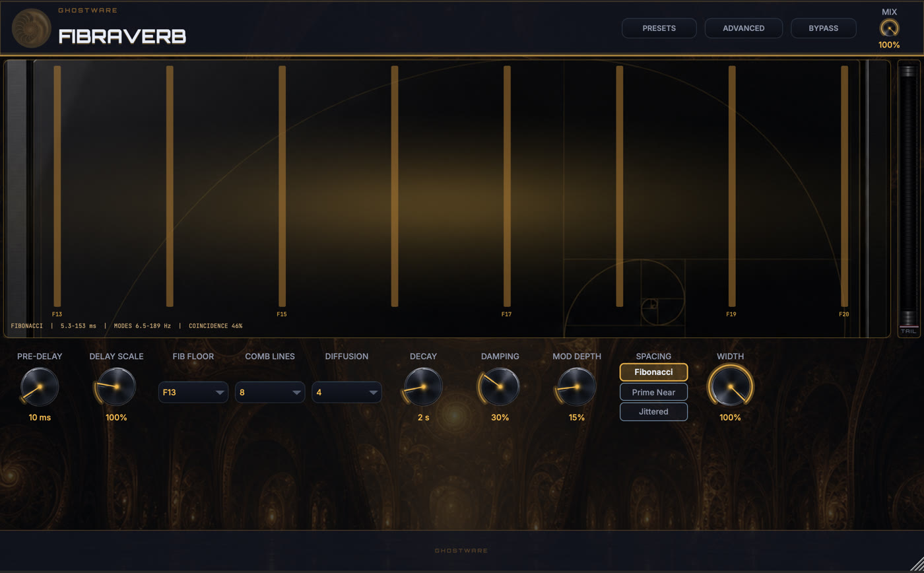Click the 30% damping value

pyautogui.click(x=500, y=418)
